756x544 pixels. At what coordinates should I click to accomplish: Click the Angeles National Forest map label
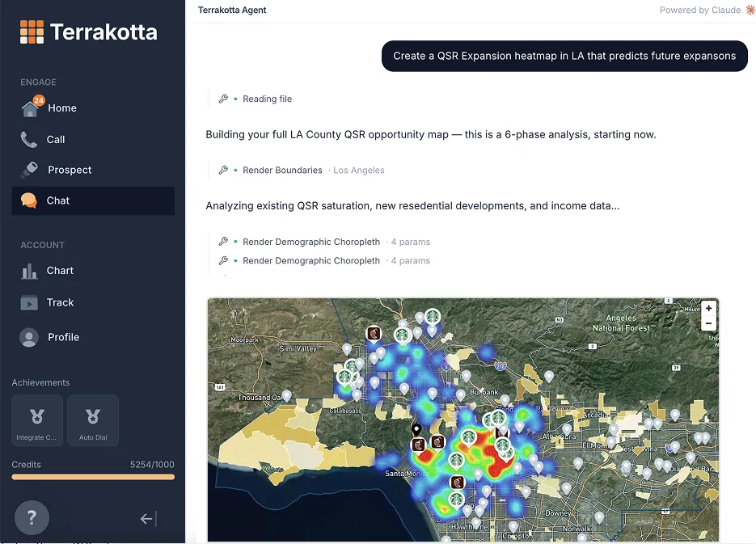[621, 323]
